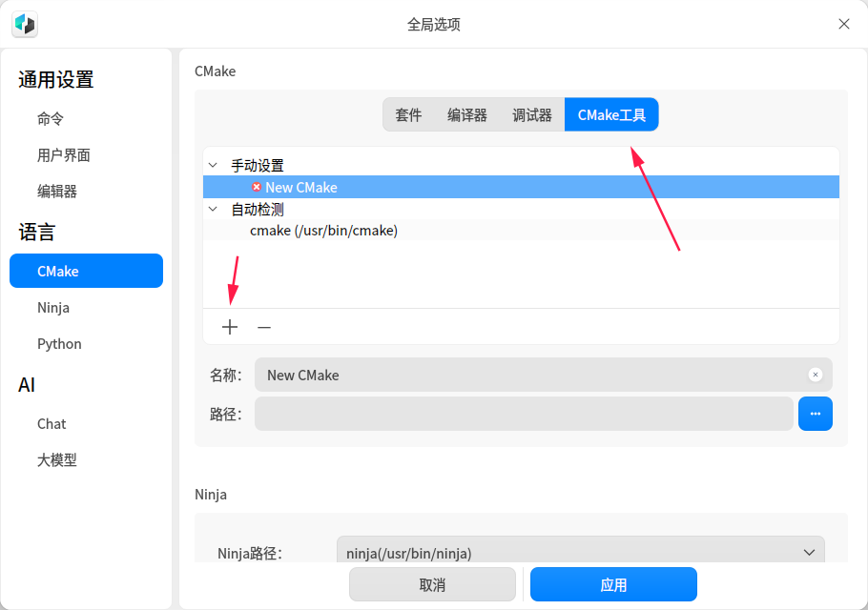Click the 通用设置 sidebar heading
Image resolution: width=868 pixels, height=610 pixels.
tap(56, 80)
